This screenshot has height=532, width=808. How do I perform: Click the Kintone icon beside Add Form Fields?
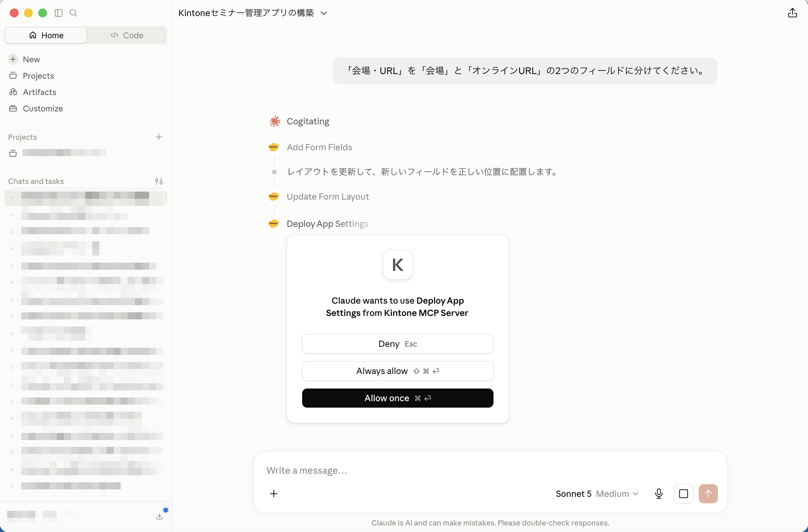coord(274,147)
